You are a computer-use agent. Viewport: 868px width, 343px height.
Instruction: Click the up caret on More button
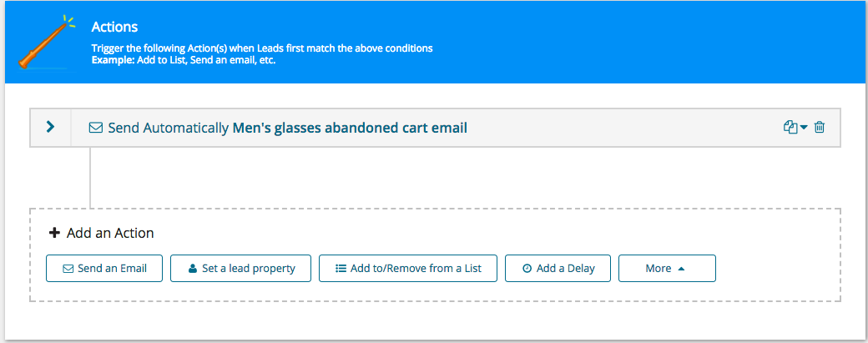pyautogui.click(x=682, y=269)
